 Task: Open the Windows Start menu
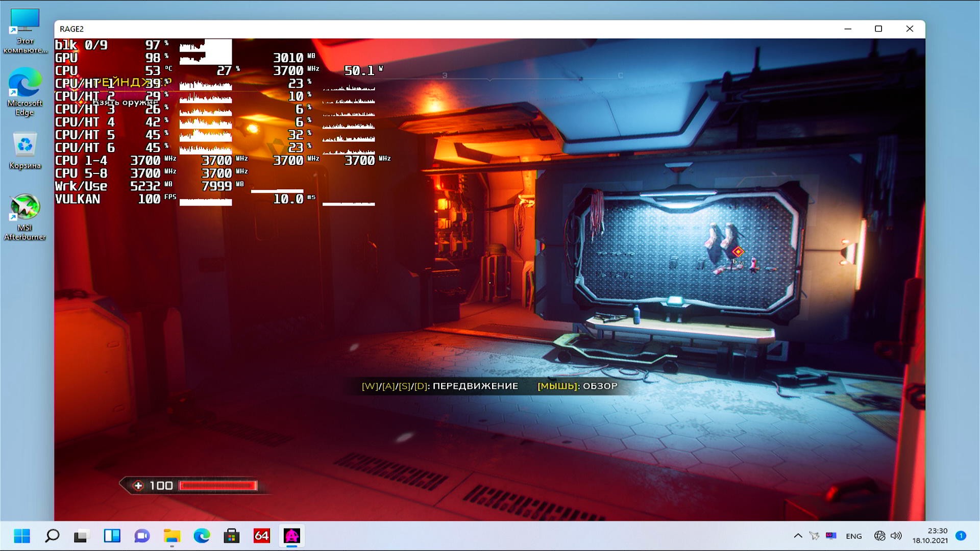pyautogui.click(x=22, y=536)
